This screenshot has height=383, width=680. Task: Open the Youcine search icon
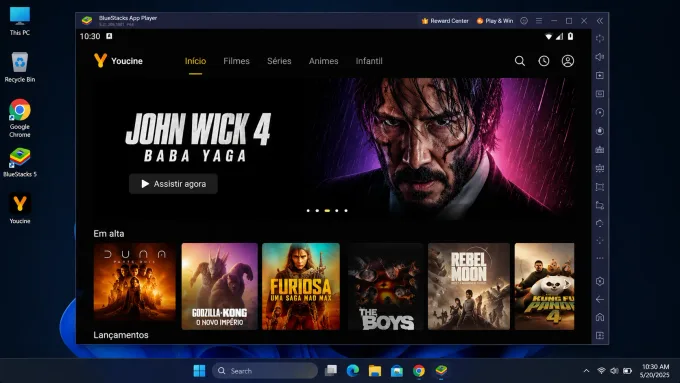pyautogui.click(x=520, y=61)
